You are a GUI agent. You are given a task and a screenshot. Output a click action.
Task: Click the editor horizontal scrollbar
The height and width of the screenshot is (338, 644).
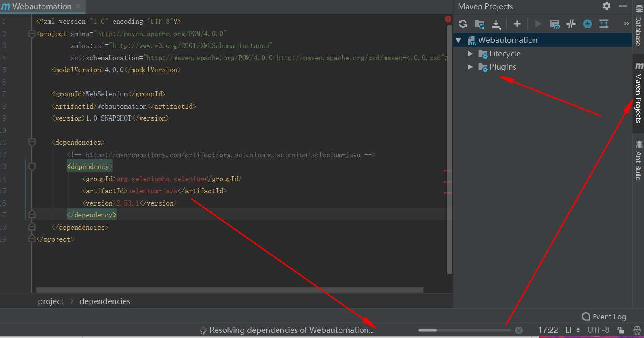tap(230, 290)
